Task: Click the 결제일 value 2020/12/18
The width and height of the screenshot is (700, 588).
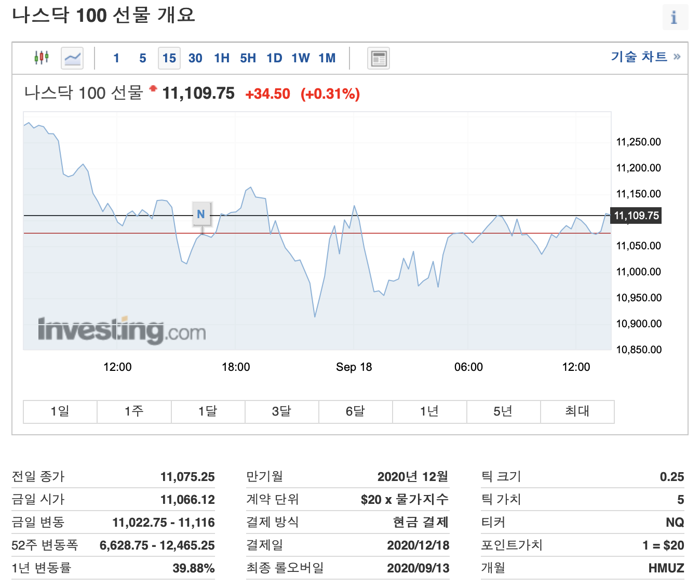Action: coord(419,545)
